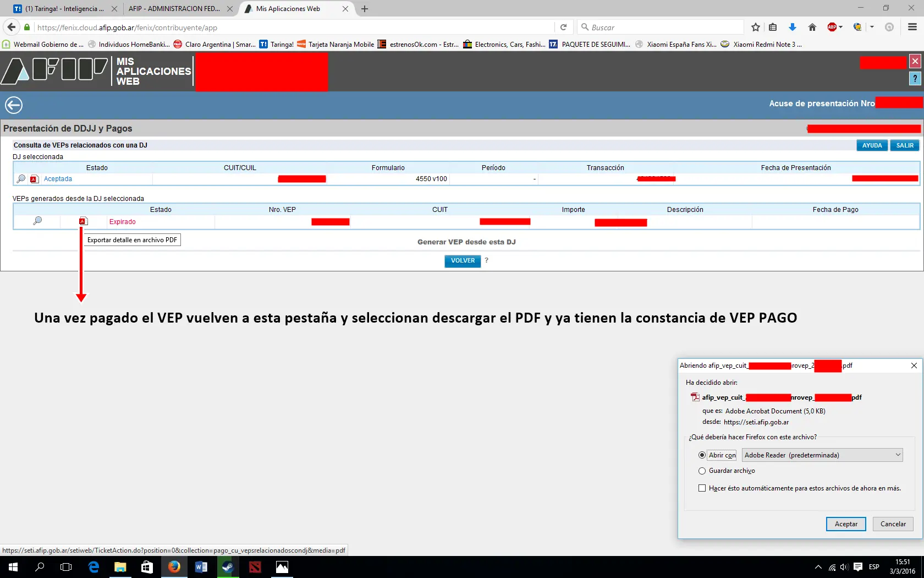Open the Claro Argentina bookmark
Viewport: 924px width, 578px height.
tap(215, 45)
